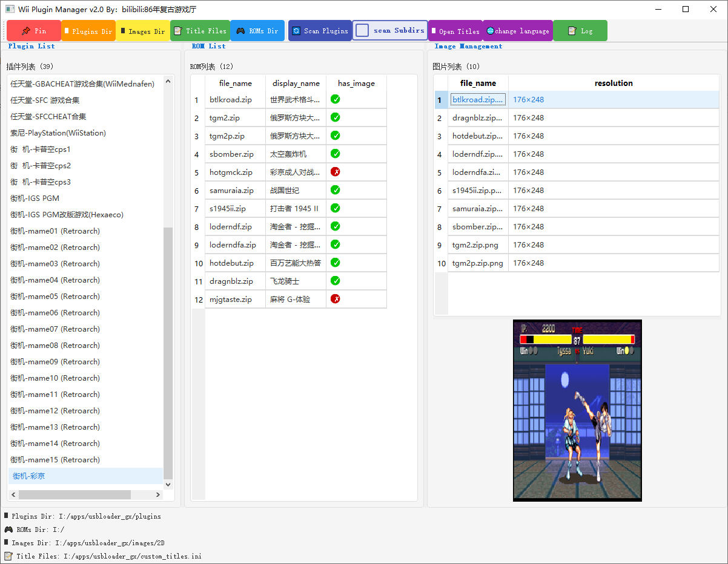Image resolution: width=728 pixels, height=564 pixels.
Task: Click the gamepad icon beside ROMs Dir status
Action: pos(8,530)
